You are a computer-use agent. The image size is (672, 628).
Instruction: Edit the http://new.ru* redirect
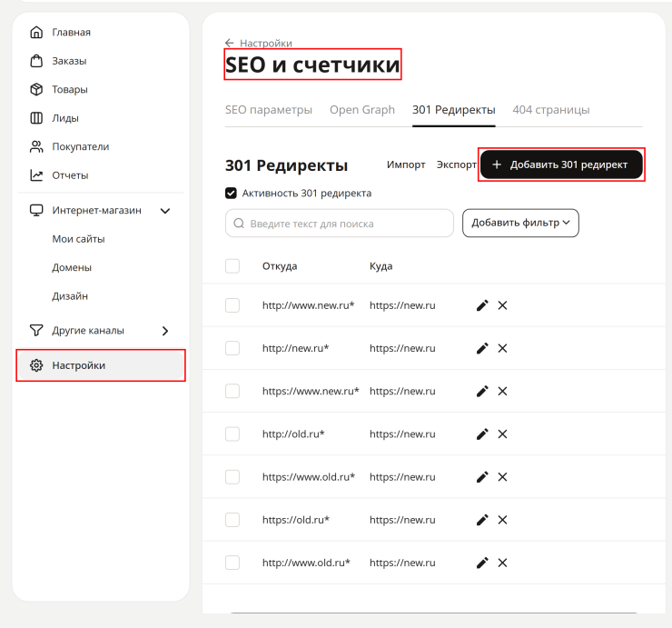(482, 348)
